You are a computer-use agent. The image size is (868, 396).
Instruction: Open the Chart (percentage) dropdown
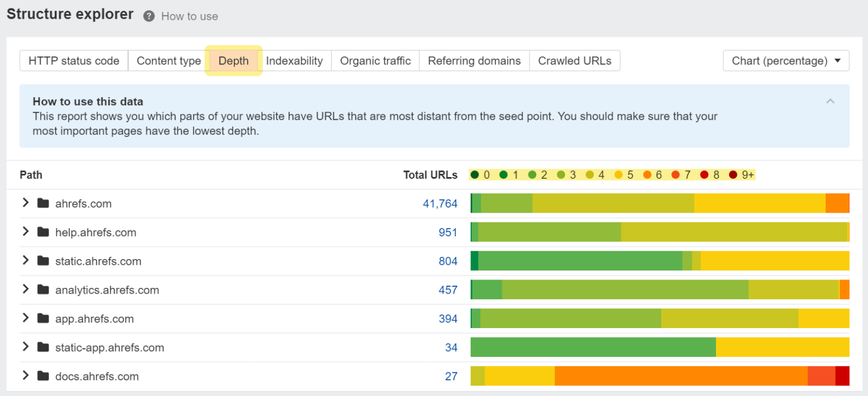[785, 61]
